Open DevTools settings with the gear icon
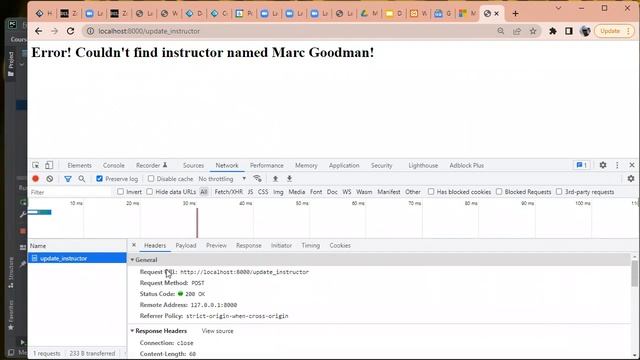Screen dimensions: 640x360 pyautogui.click(x=603, y=165)
